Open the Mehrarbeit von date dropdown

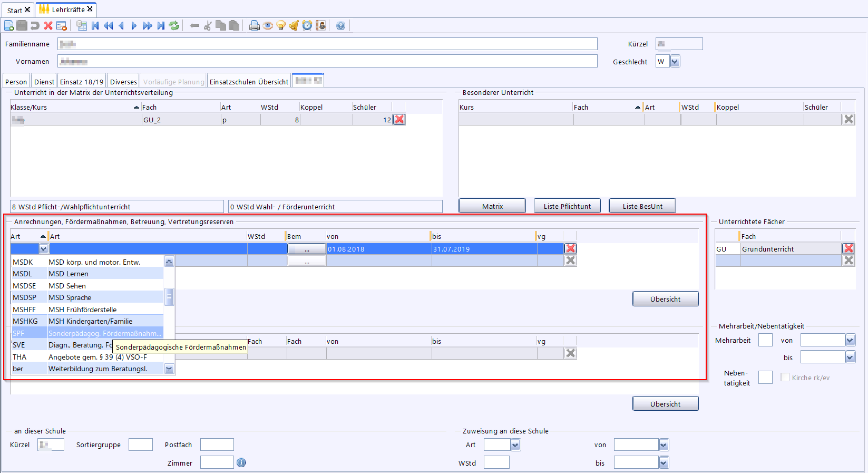click(x=850, y=340)
